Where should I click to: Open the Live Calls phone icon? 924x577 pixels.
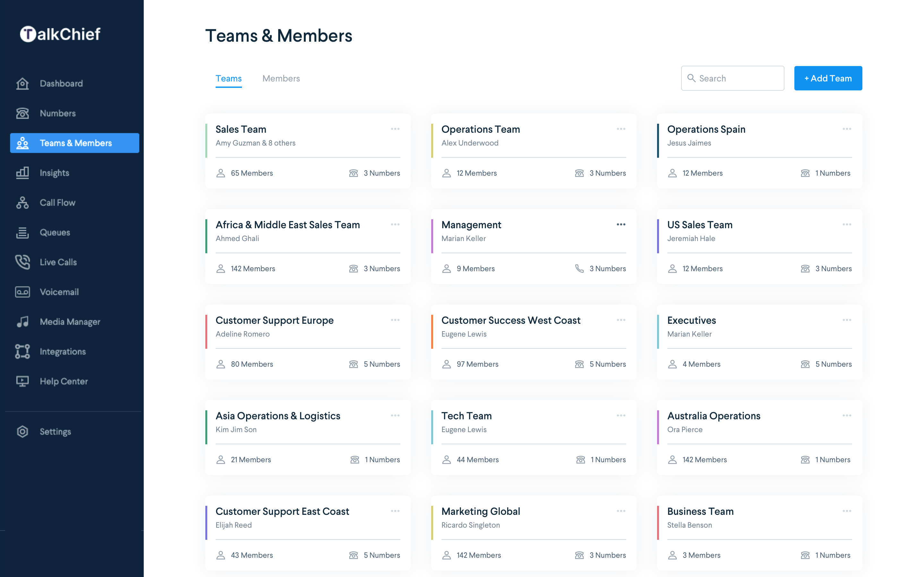tap(22, 262)
